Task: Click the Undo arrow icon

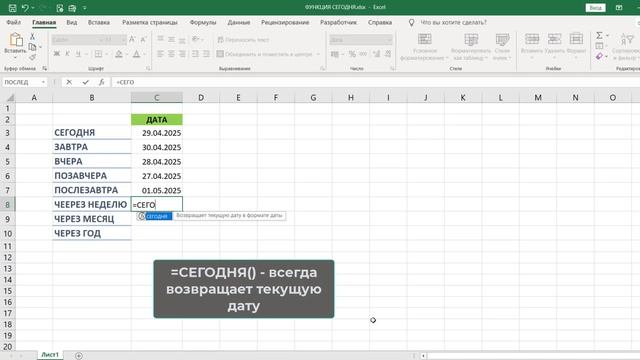Action: coord(25,8)
